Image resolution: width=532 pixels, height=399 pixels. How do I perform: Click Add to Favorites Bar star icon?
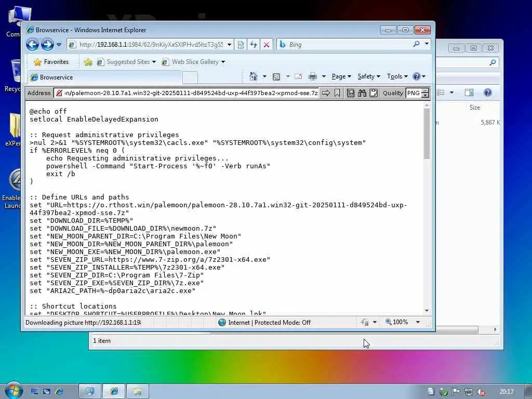click(x=88, y=62)
